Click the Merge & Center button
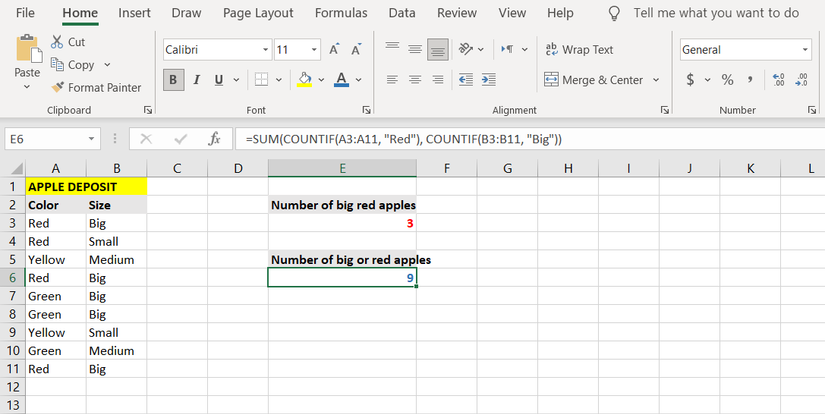The image size is (825, 414). pos(594,80)
